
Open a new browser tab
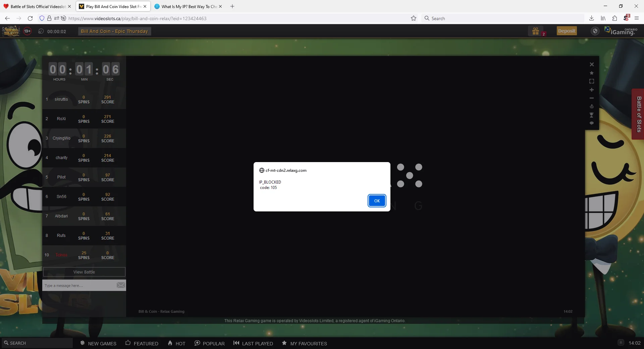click(232, 6)
